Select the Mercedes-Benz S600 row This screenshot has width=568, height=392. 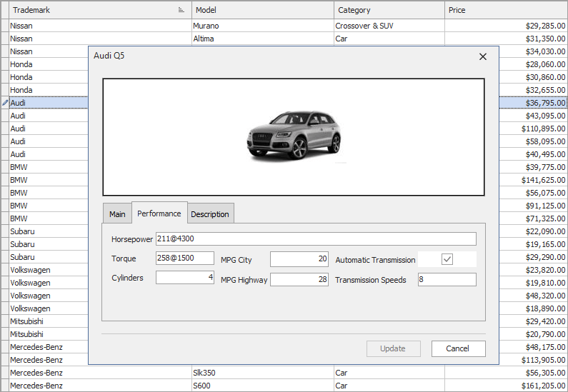214,386
